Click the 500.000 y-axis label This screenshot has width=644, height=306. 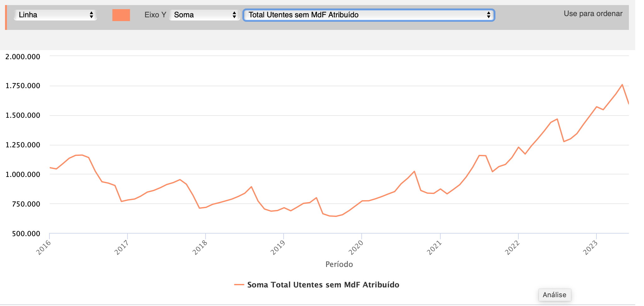tap(26, 234)
